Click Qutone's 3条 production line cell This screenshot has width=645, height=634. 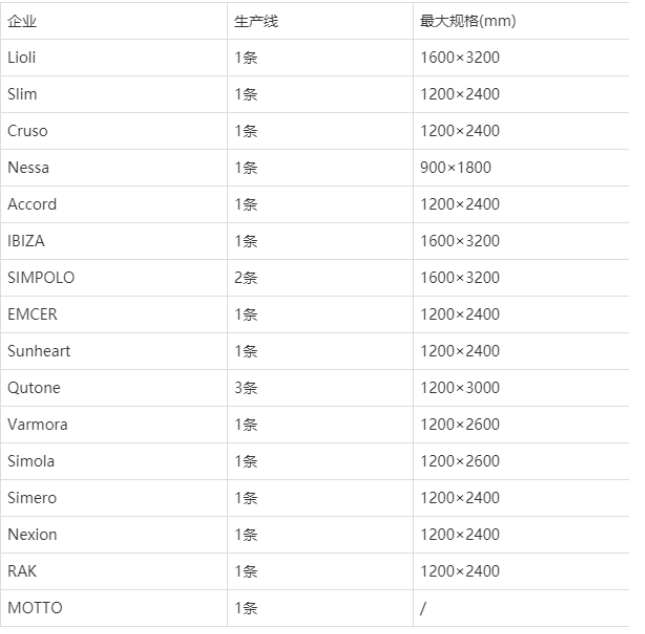(245, 388)
